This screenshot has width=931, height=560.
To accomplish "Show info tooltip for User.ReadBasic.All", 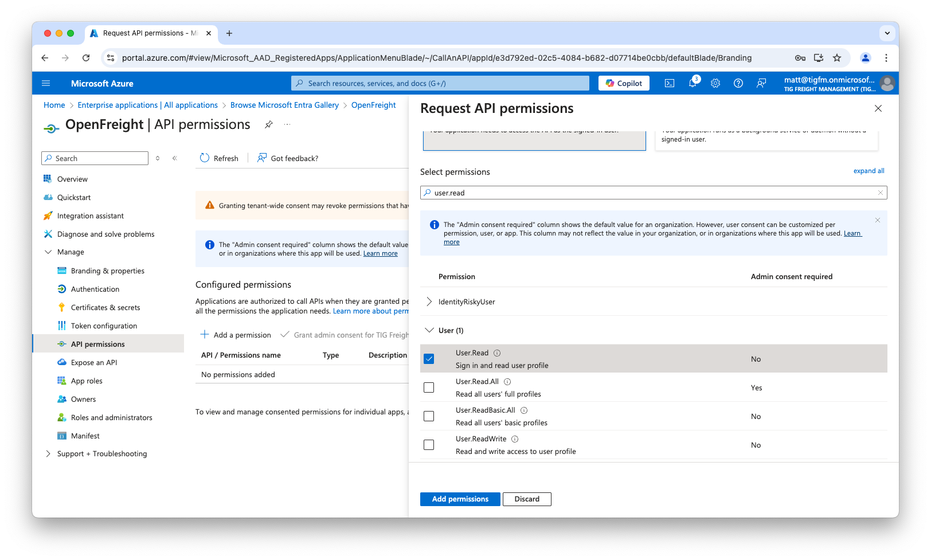I will (524, 410).
